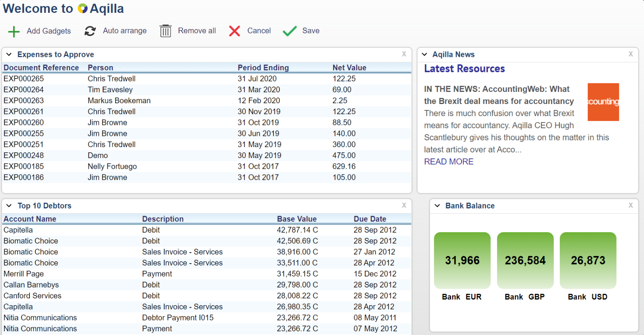The height and width of the screenshot is (335, 644).
Task: Click the green plus Add Gadgets icon
Action: (x=14, y=31)
